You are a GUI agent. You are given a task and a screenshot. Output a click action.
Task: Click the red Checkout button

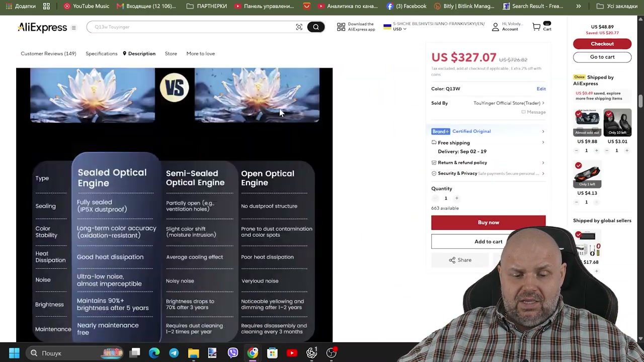click(602, 44)
